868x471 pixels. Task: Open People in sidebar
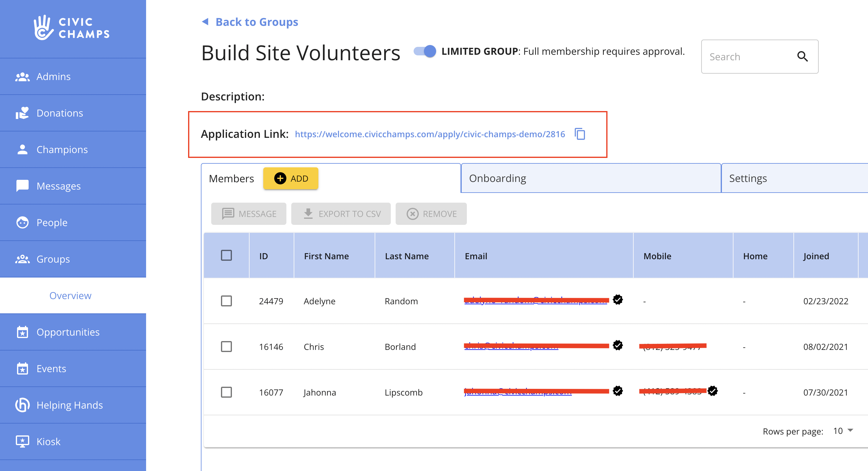point(73,222)
